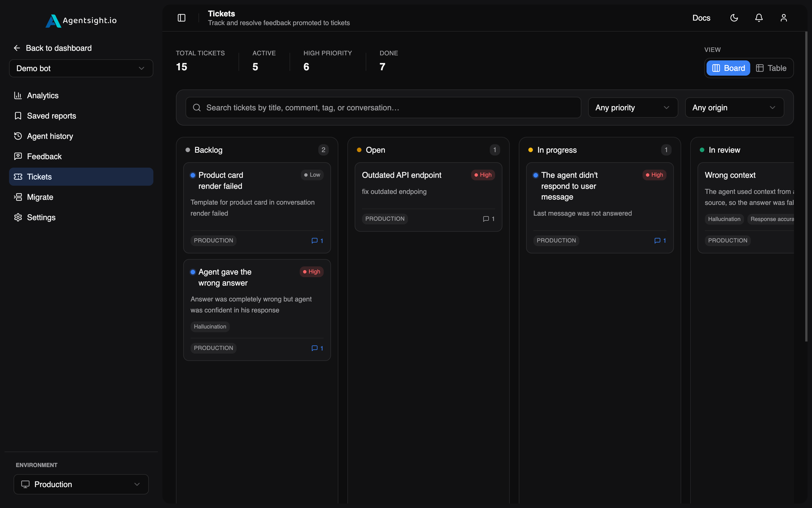Click the Low priority badge
The width and height of the screenshot is (812, 508).
pyautogui.click(x=312, y=175)
